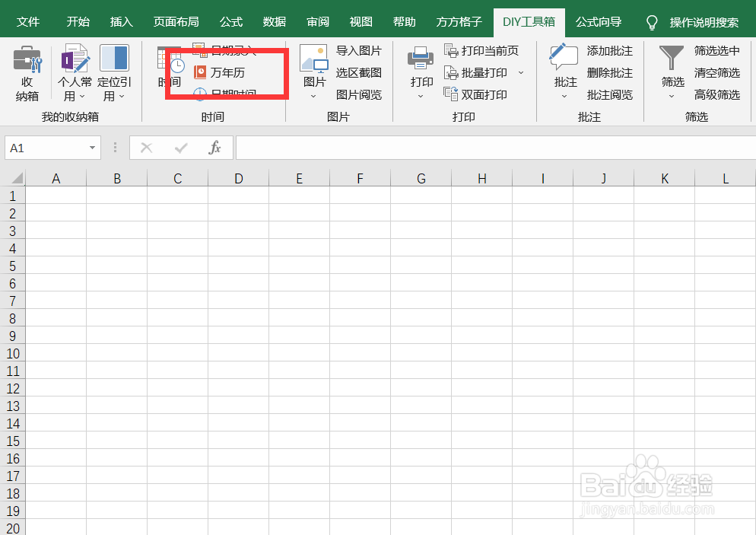Open the 公式向导 tab
Viewport: 756px width, 535px height.
[x=599, y=22]
